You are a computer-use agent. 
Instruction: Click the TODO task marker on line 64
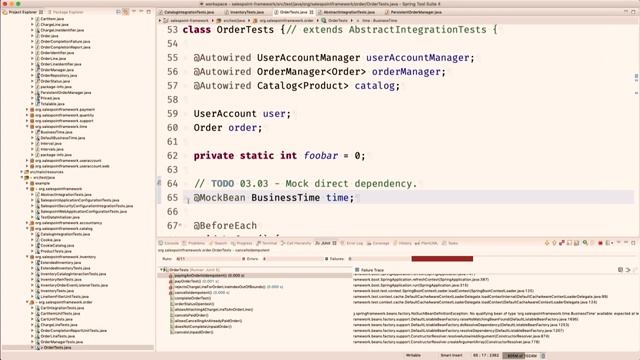pos(159,183)
